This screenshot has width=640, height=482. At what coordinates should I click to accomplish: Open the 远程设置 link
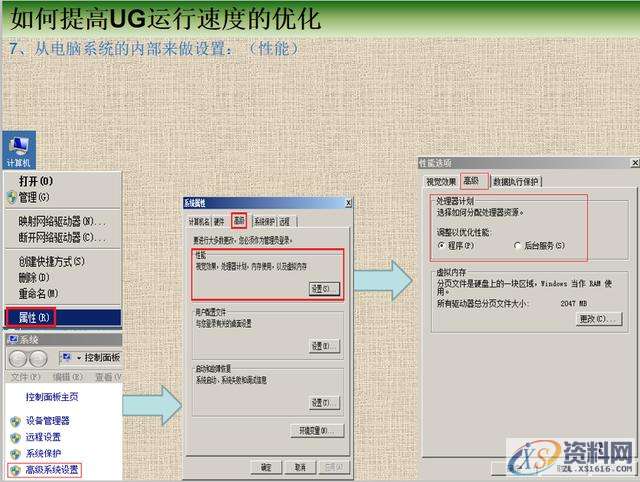[43, 437]
